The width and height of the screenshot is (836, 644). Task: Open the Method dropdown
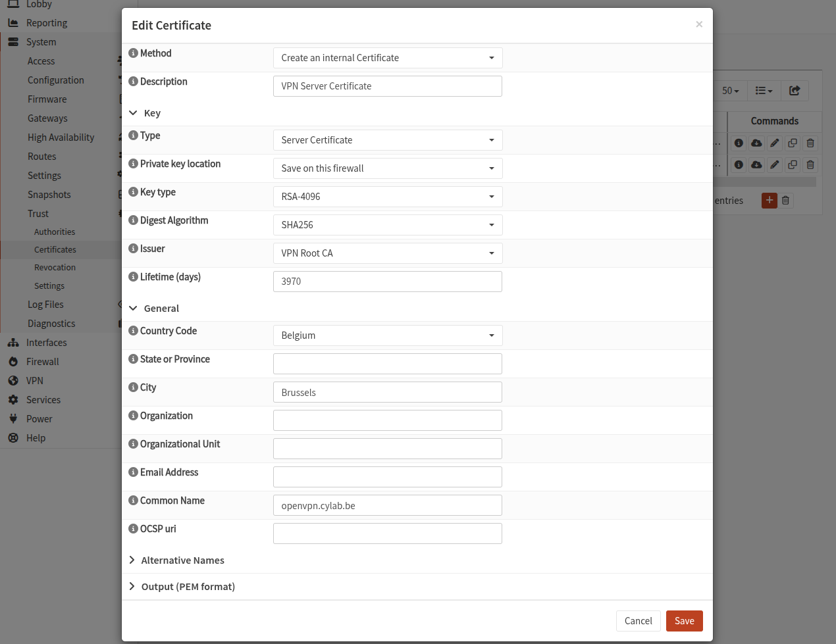pos(387,58)
